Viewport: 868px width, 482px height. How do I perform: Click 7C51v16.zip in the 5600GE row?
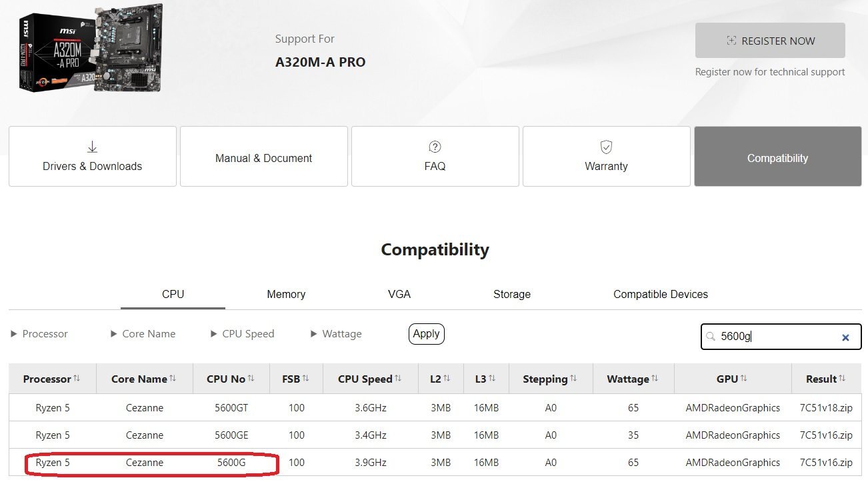pos(826,435)
